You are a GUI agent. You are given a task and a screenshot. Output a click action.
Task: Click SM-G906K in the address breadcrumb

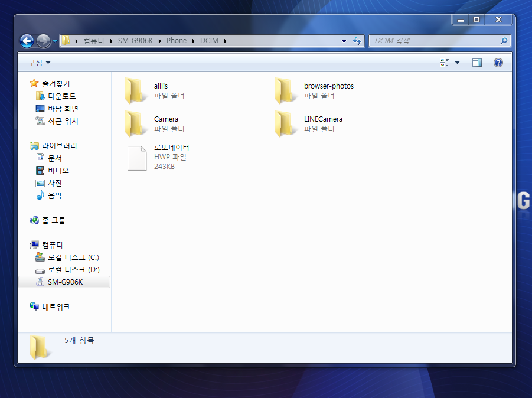click(x=137, y=41)
